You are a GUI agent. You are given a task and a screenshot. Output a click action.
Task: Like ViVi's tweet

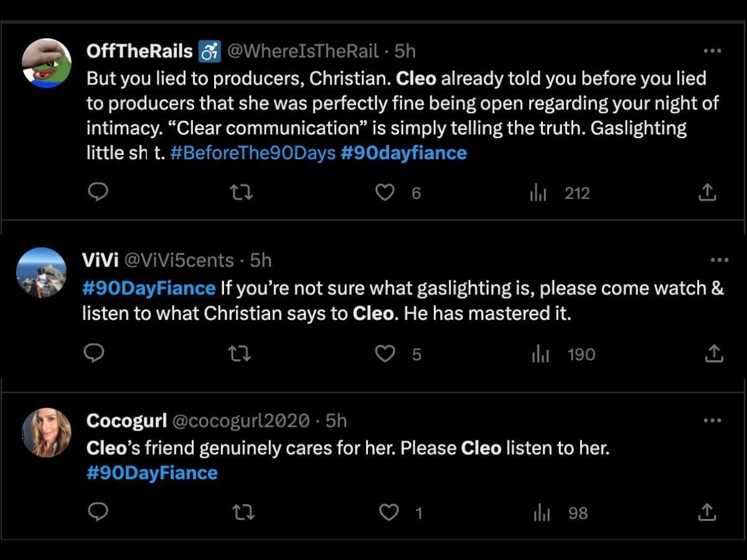385,354
